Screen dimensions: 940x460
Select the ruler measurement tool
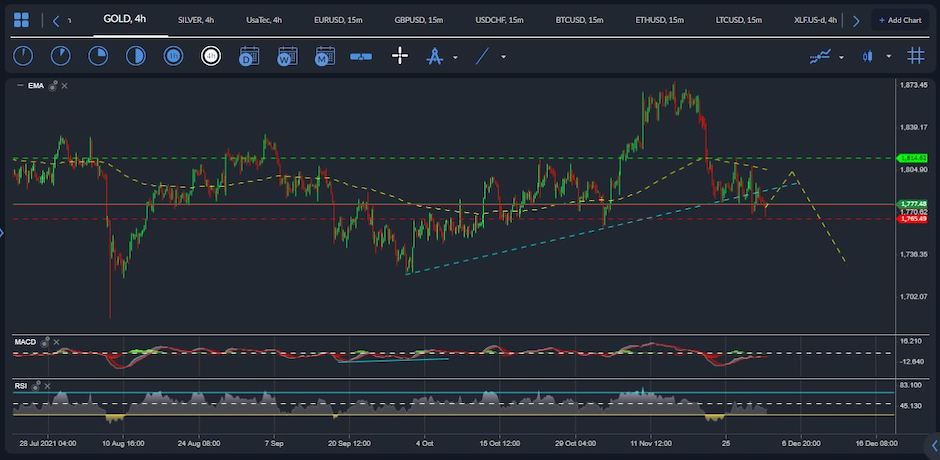(361, 56)
